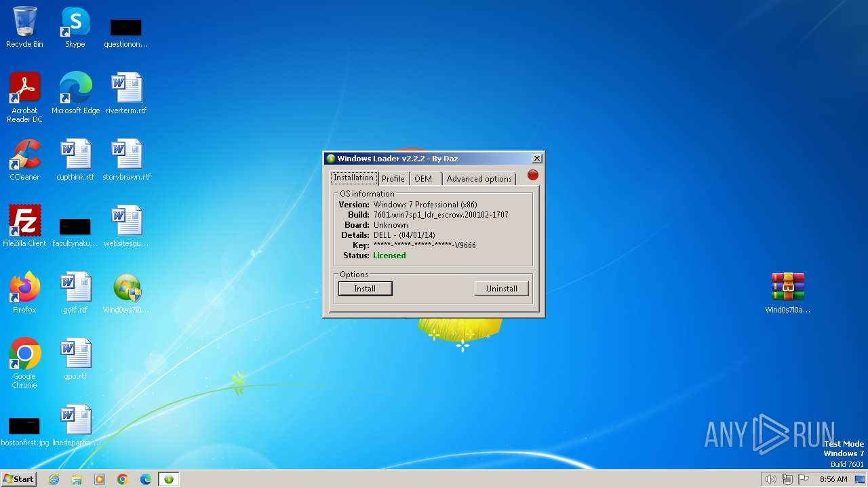868x488 pixels.
Task: Click the Board value Unknown
Action: tap(391, 225)
